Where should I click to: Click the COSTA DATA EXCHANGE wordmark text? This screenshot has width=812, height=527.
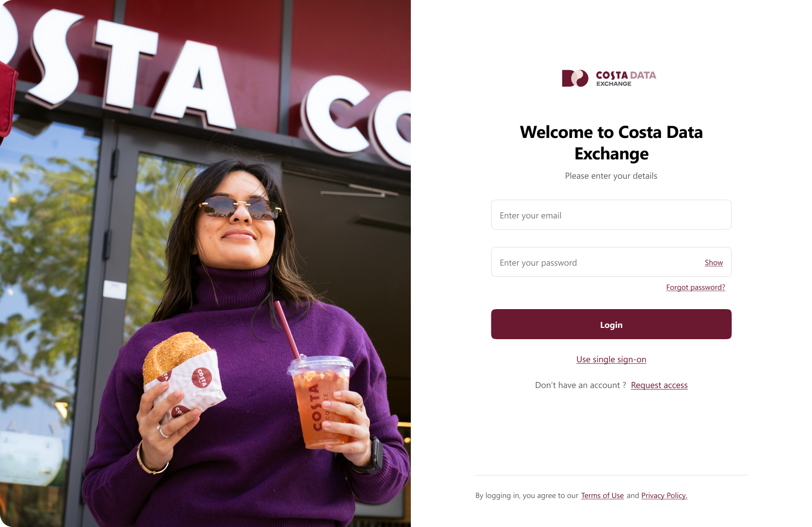626,78
